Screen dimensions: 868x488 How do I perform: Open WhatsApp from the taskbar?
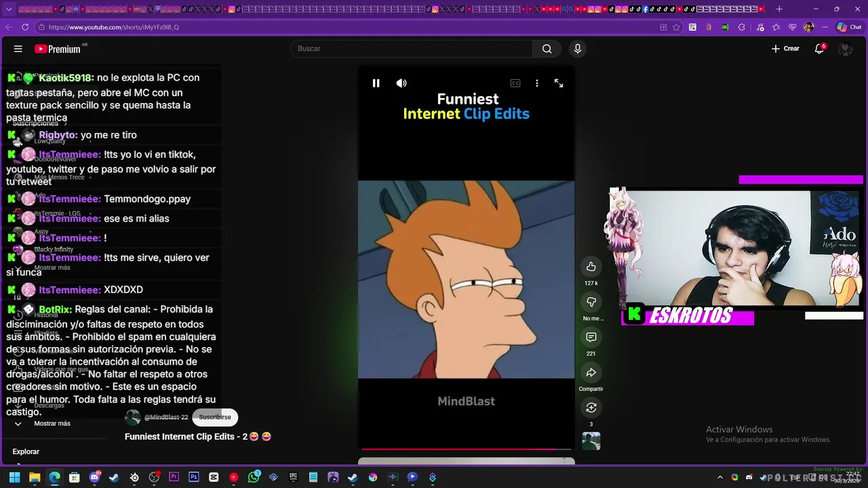coord(254,478)
